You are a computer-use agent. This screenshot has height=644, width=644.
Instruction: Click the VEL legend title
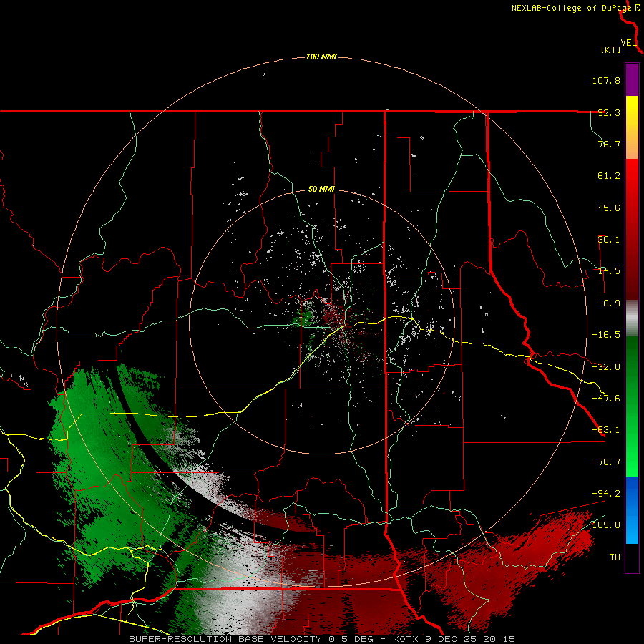pos(628,42)
